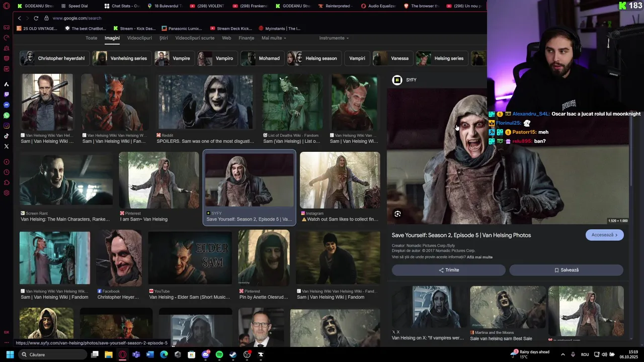Open sidebar settings gear icon
This screenshot has height=362, width=644.
tap(7, 193)
